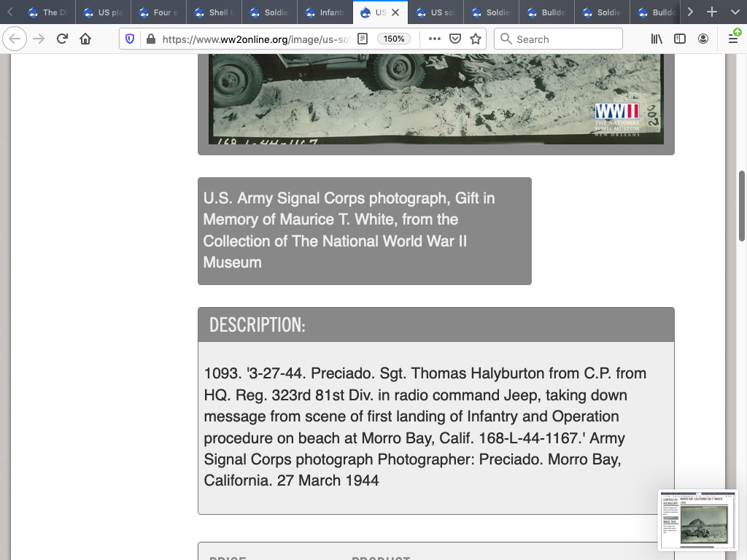Viewport: 747px width, 560px height.
Task: Switch to the 'Shell' tab
Action: point(214,12)
